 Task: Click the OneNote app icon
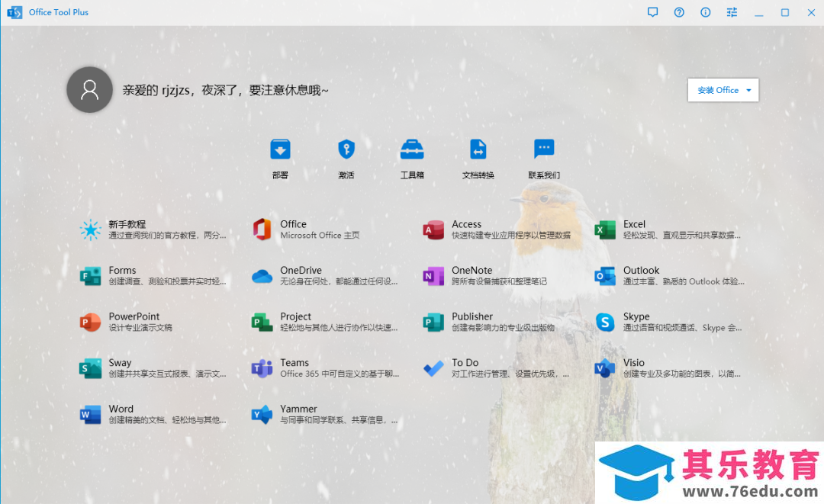433,275
